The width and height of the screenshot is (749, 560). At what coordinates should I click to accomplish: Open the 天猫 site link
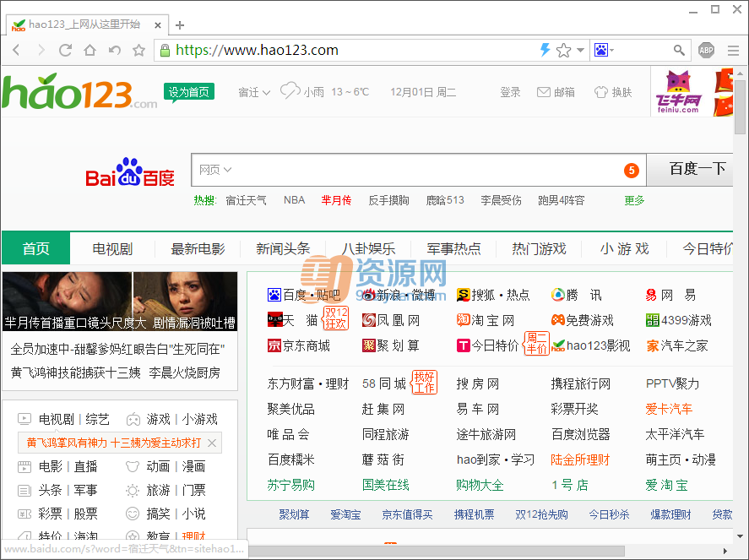(292, 320)
